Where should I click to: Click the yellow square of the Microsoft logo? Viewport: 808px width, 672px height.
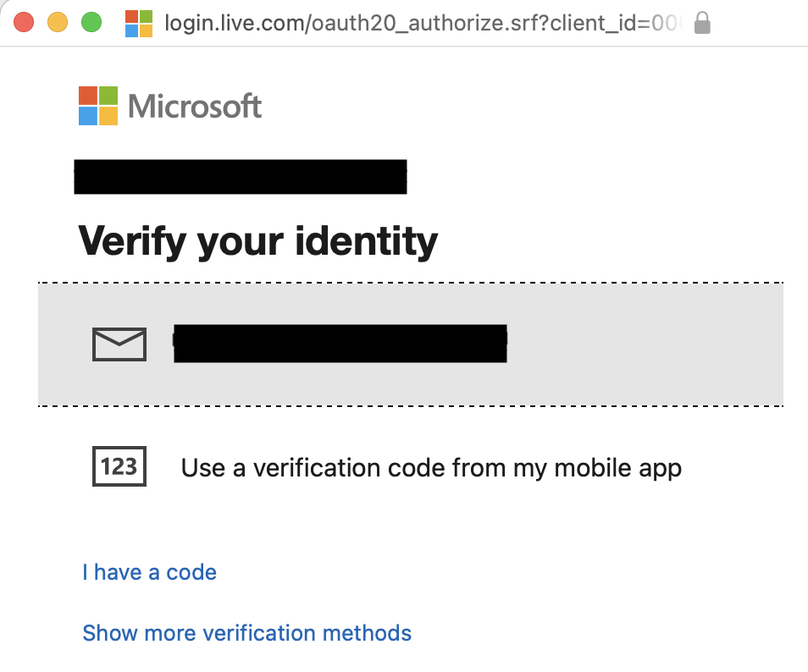point(108,116)
